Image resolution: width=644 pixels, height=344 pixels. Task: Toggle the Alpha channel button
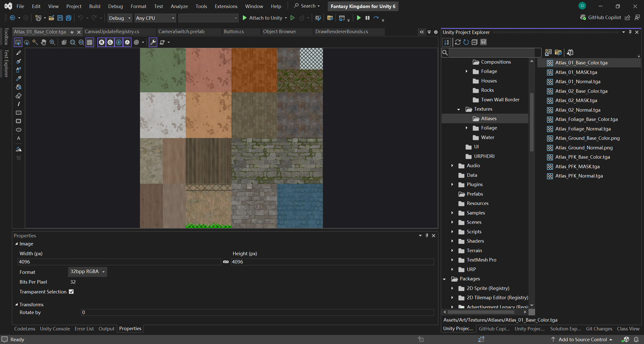point(127,42)
